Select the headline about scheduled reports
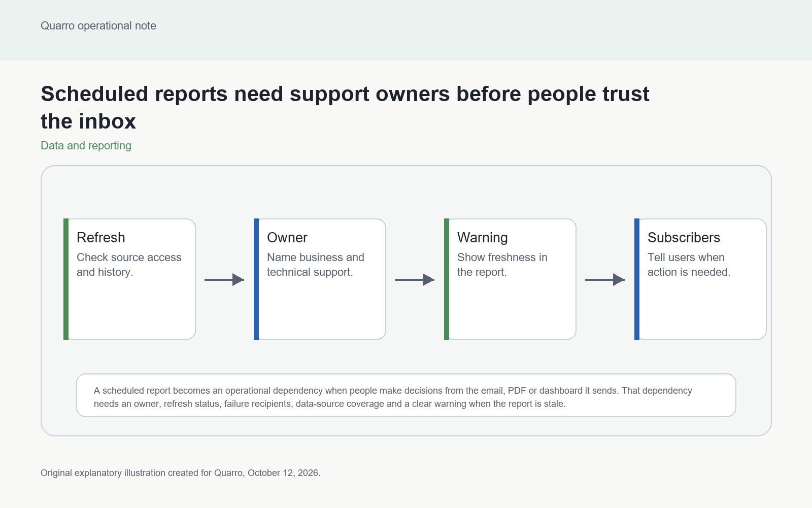 (345, 108)
